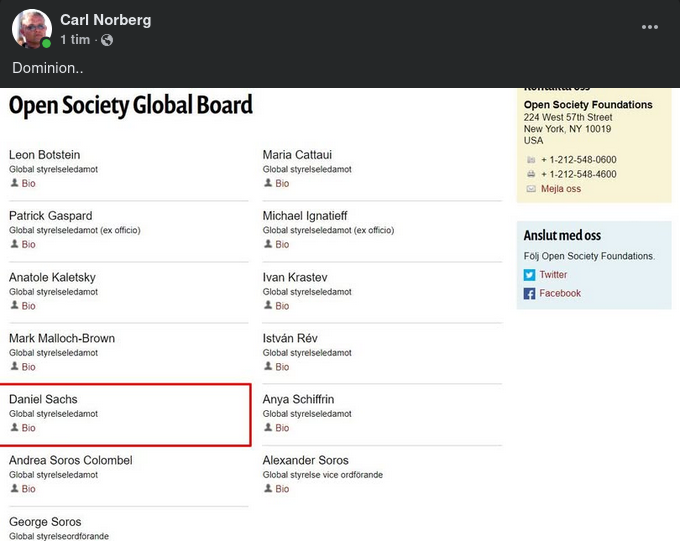Click the public globe privacy icon

[107, 40]
